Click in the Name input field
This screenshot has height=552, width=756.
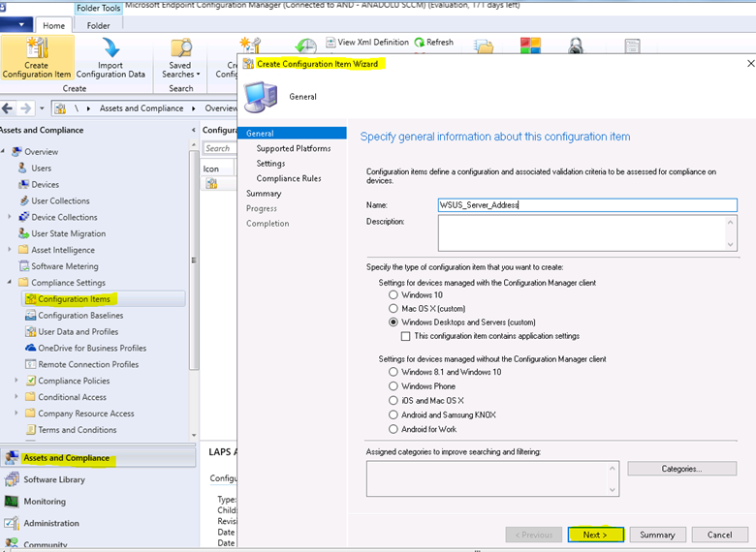(587, 205)
